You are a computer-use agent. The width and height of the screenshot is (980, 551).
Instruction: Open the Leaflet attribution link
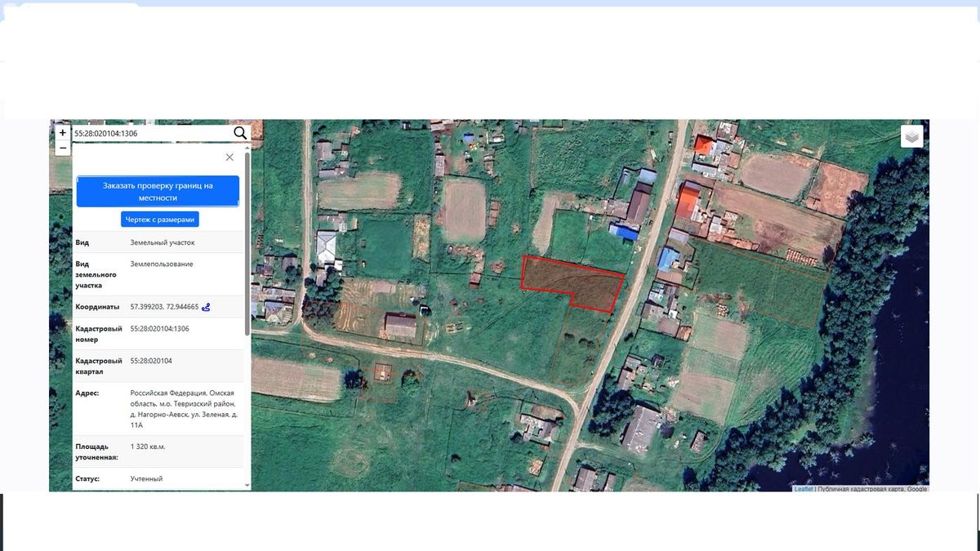(803, 489)
